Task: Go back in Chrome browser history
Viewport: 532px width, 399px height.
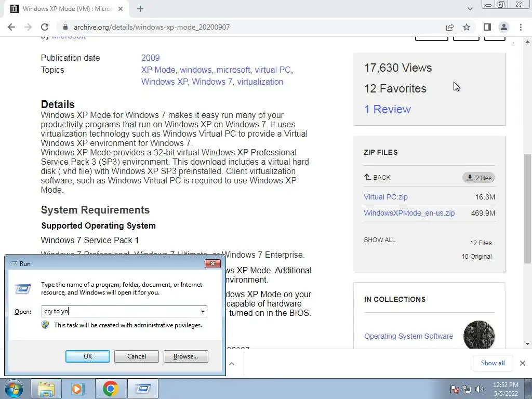Action: tap(11, 27)
